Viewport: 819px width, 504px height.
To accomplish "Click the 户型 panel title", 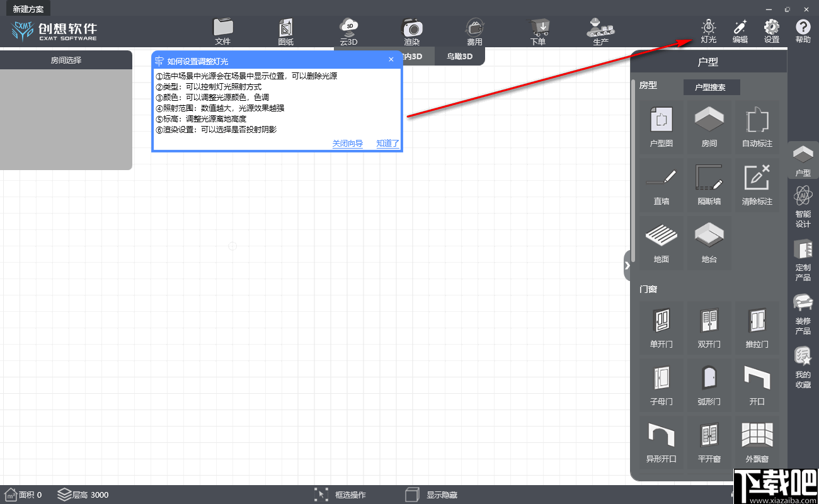I will click(708, 62).
